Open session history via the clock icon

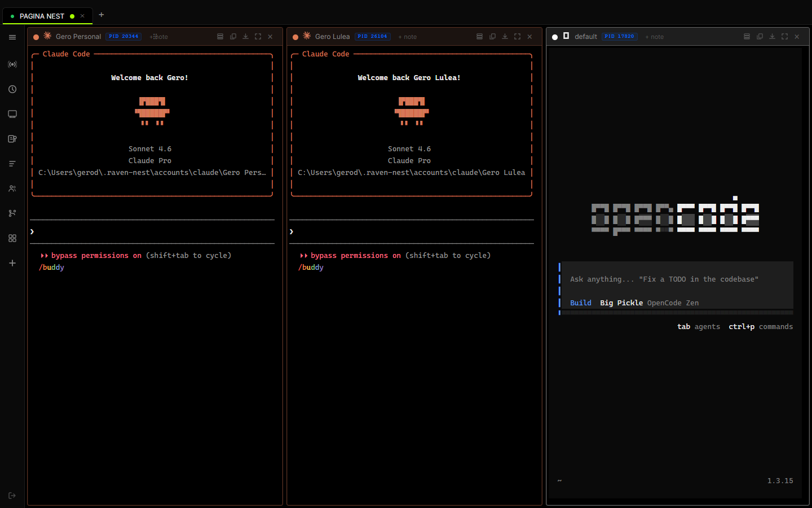coord(12,89)
